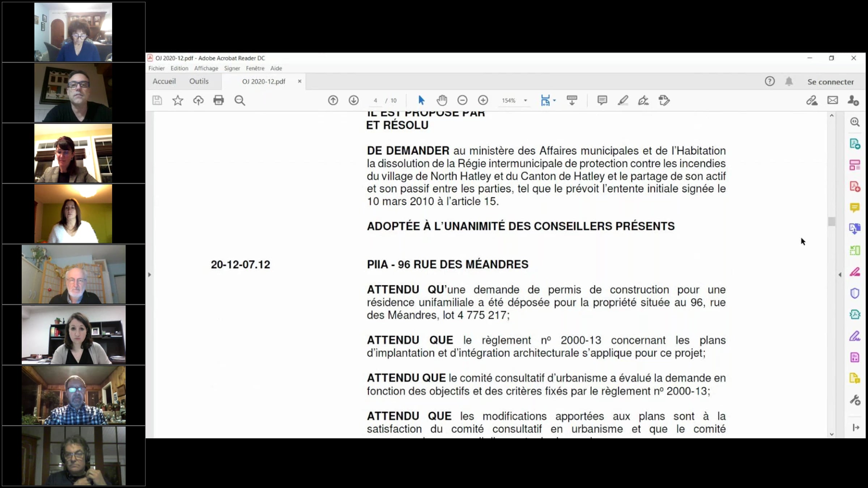868x488 pixels.
Task: Send the file by email envelope icon
Action: coord(833,100)
